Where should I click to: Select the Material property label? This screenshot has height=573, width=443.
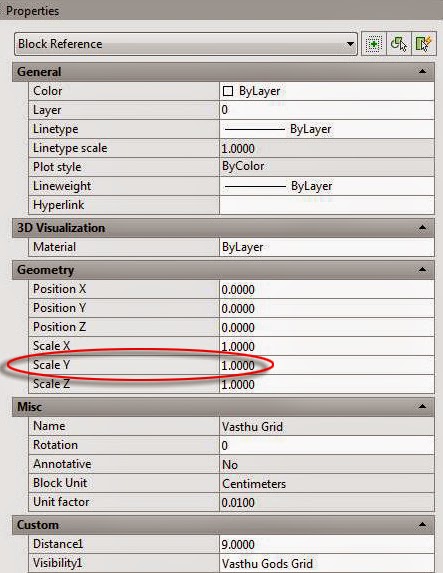(54, 247)
